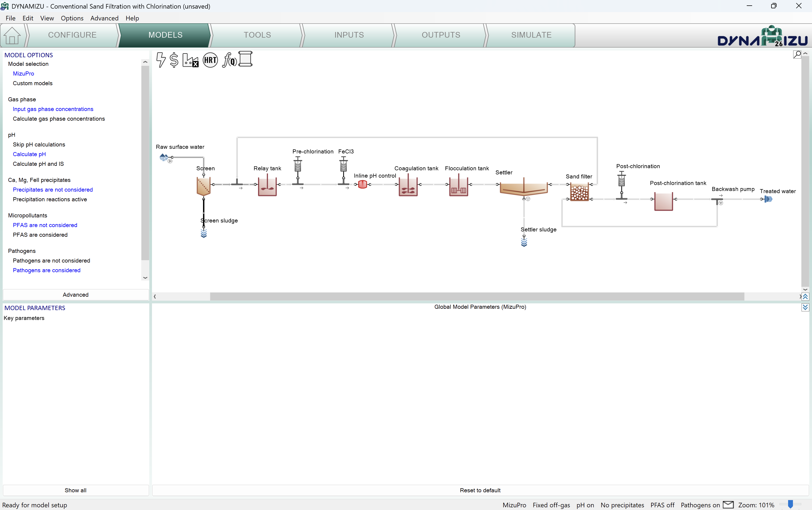The width and height of the screenshot is (812, 510).
Task: Select the Settler unit on the flowsheet
Action: (x=523, y=188)
